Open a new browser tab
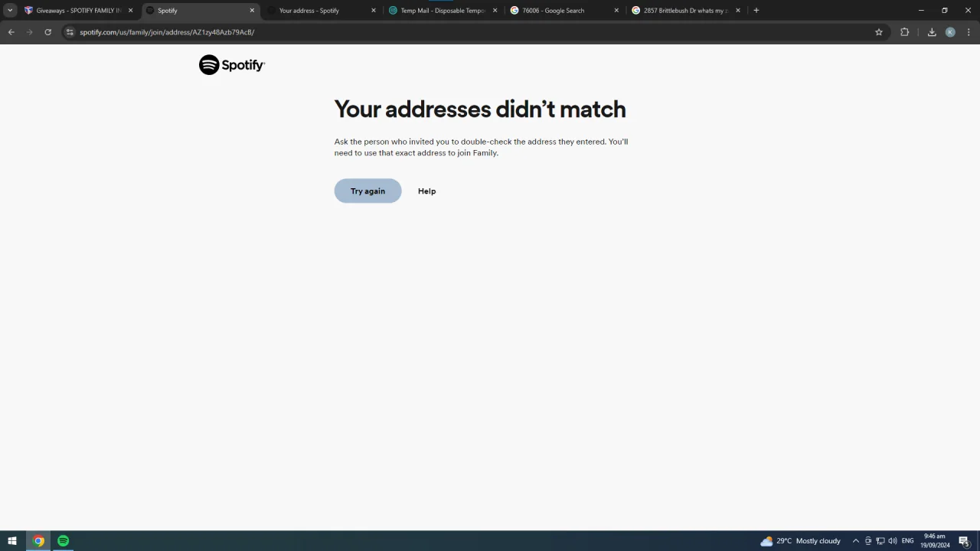 (756, 11)
